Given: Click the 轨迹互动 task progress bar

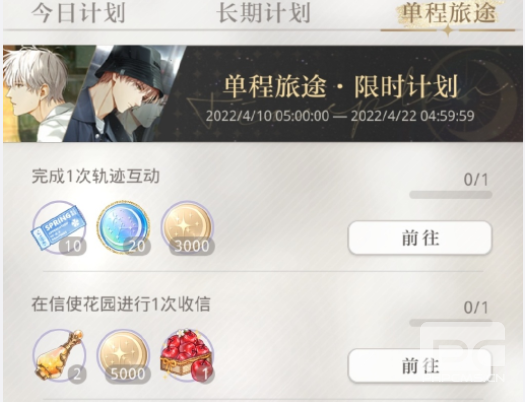Looking at the screenshot, I should (x=451, y=195).
